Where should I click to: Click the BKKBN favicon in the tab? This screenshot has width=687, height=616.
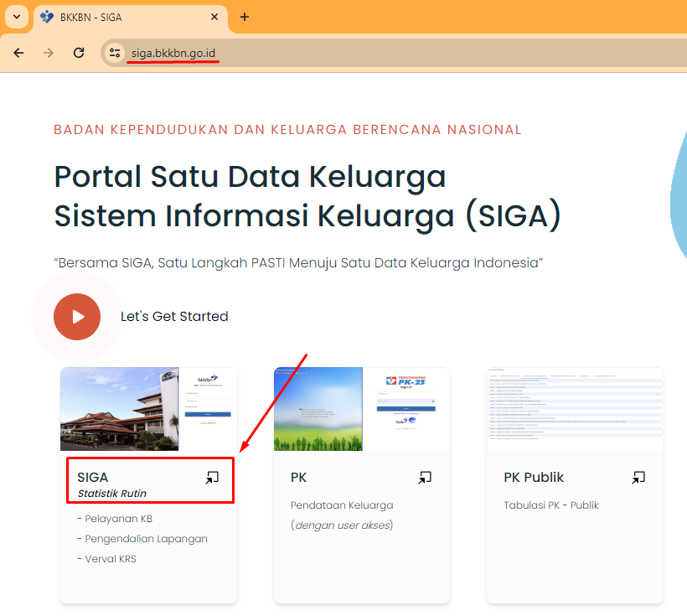coord(47,17)
